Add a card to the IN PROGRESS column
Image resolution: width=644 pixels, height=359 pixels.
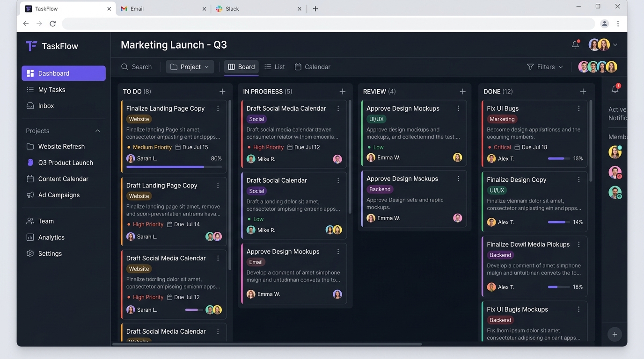coord(343,92)
